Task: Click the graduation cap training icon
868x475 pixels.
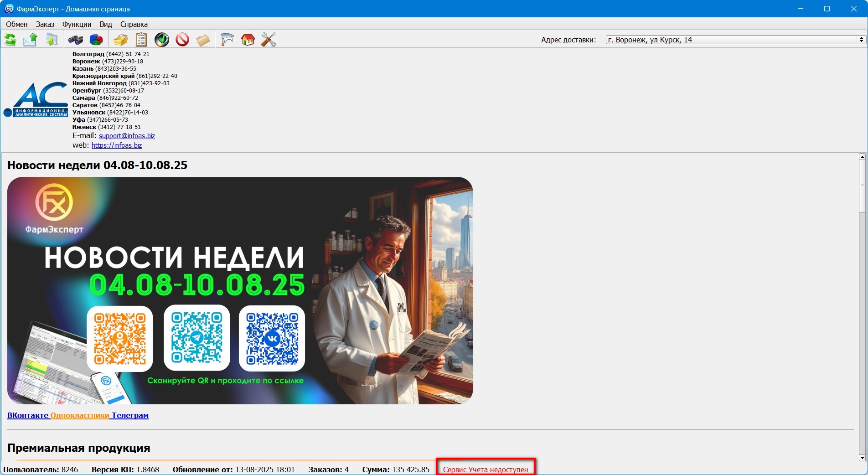Action: coord(227,40)
